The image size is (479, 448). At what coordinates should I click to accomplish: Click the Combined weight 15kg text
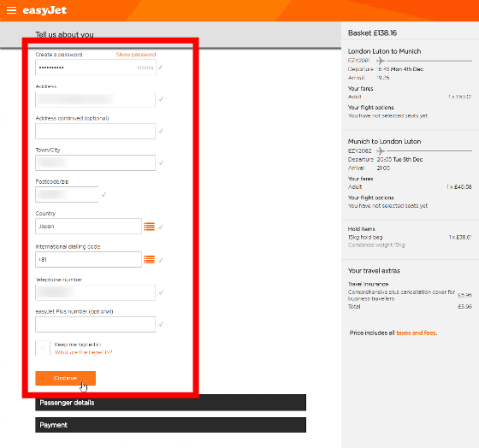(x=376, y=245)
